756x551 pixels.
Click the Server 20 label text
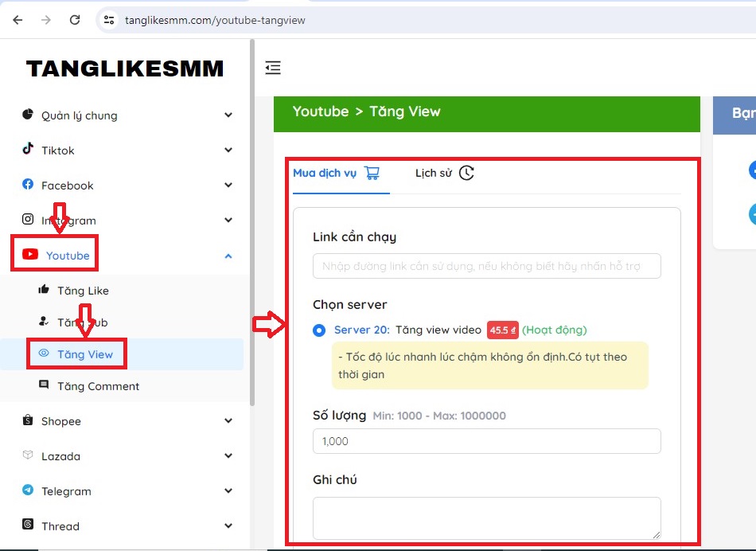point(361,330)
